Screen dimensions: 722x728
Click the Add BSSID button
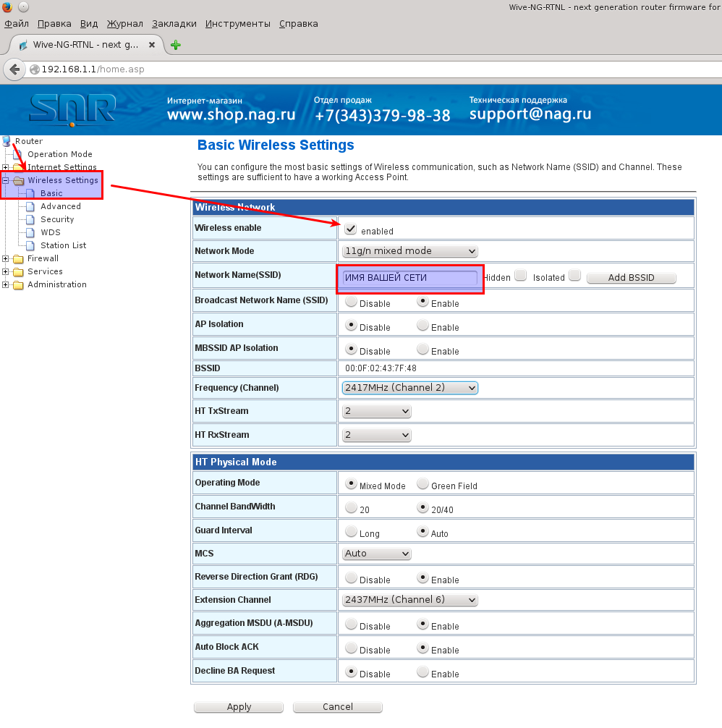tap(631, 278)
